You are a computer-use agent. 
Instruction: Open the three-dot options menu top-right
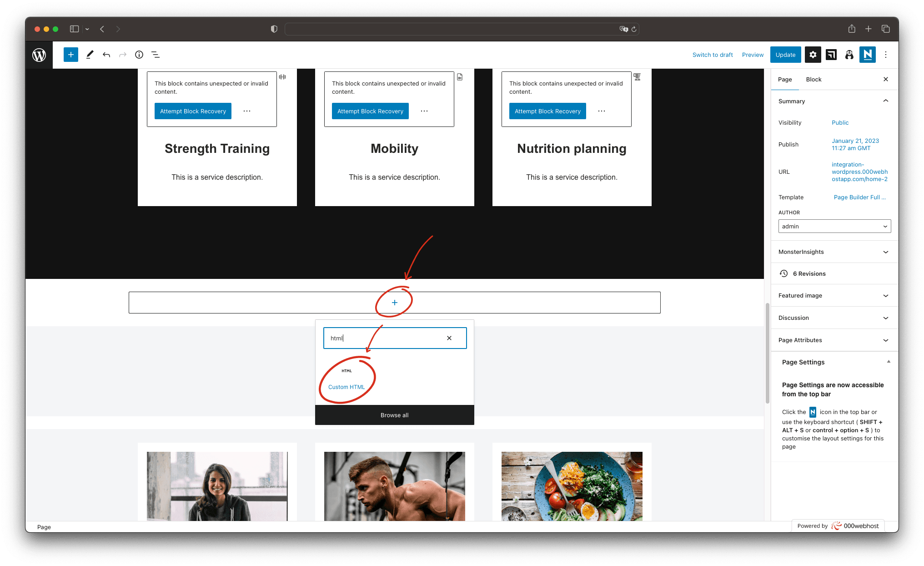(x=885, y=55)
